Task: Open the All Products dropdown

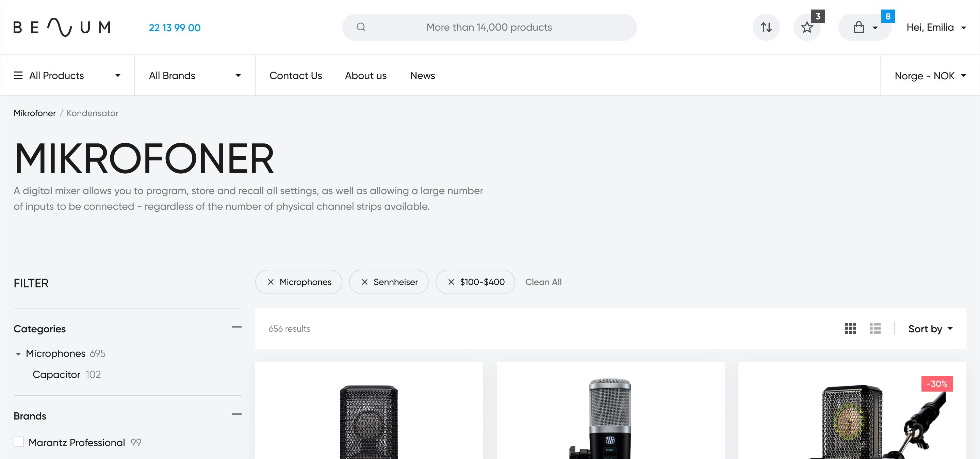Action: [x=67, y=76]
